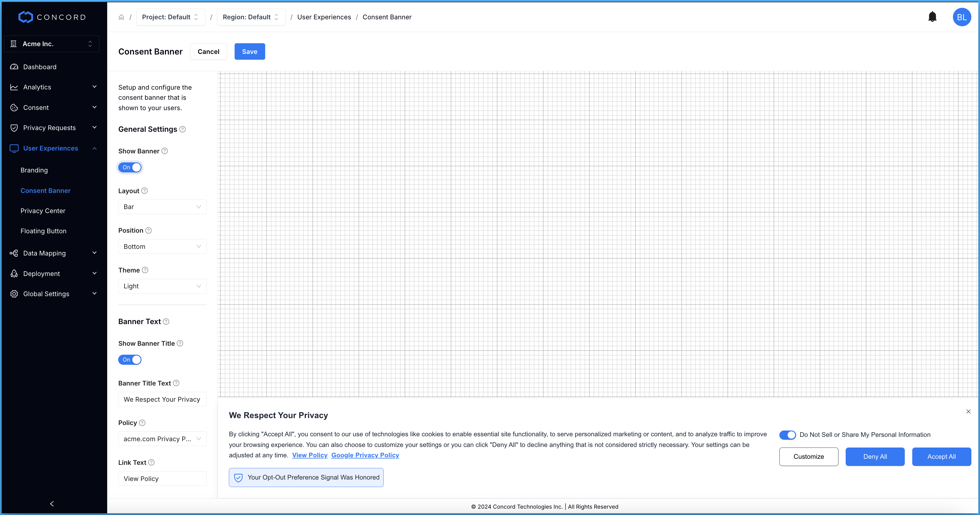Click the Privacy Requests shield icon
This screenshot has height=515, width=980.
pos(14,128)
